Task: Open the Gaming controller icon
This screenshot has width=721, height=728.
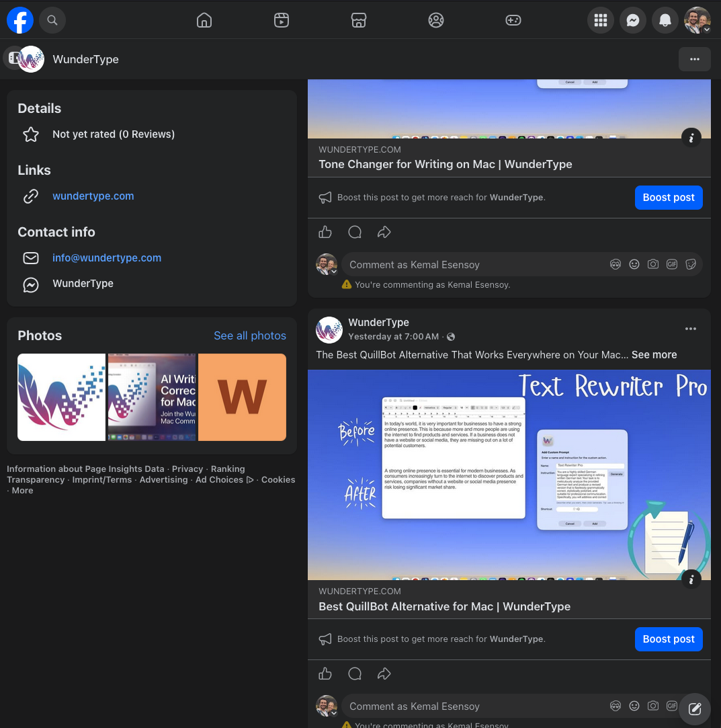Action: click(513, 20)
